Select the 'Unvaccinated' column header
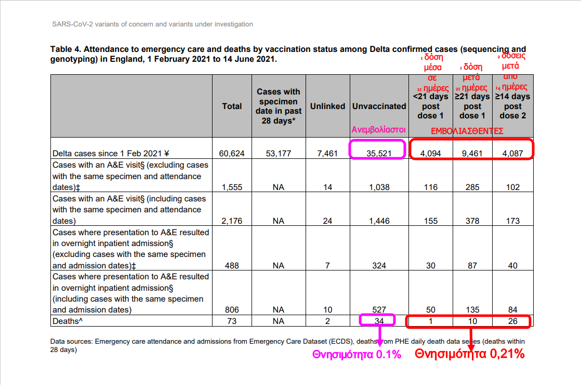This screenshot has height=392, width=581. click(379, 106)
